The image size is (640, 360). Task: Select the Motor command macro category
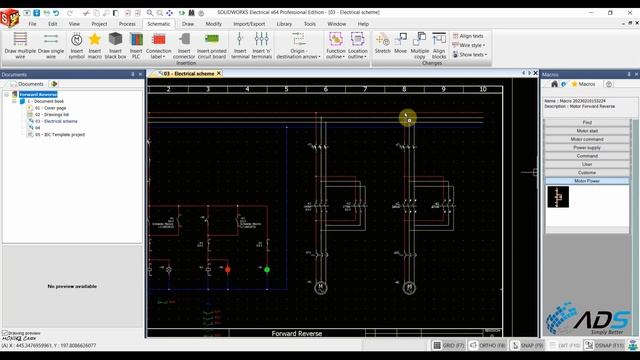pos(587,139)
